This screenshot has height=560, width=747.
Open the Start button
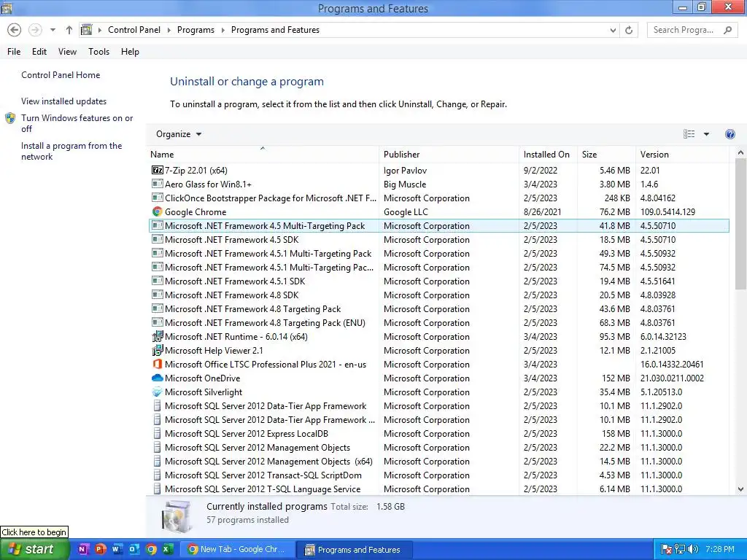[x=34, y=549]
